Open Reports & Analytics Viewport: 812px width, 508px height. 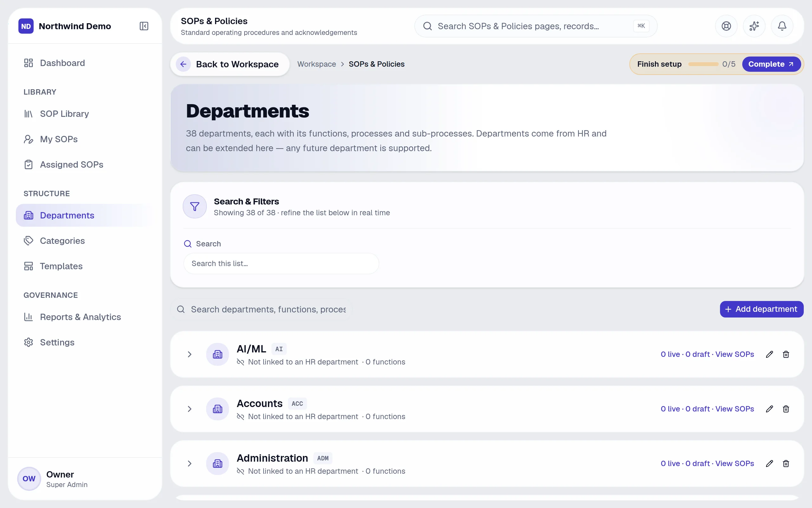pyautogui.click(x=85, y=317)
